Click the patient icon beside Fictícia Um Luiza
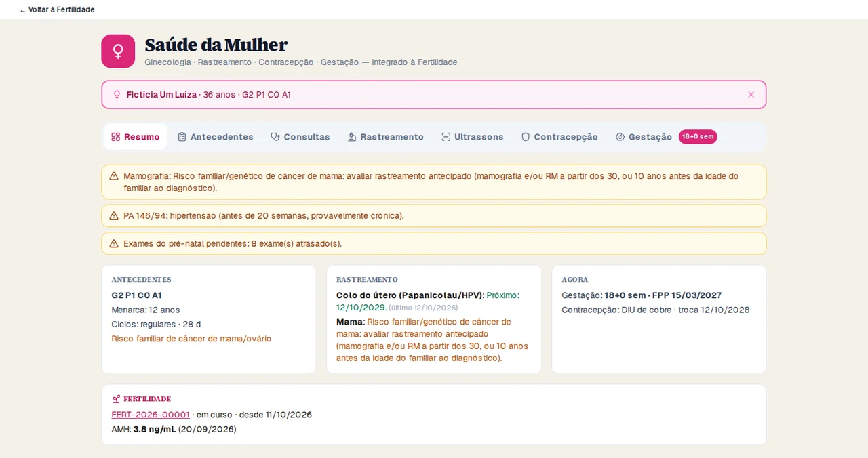868x458 pixels. (x=117, y=95)
